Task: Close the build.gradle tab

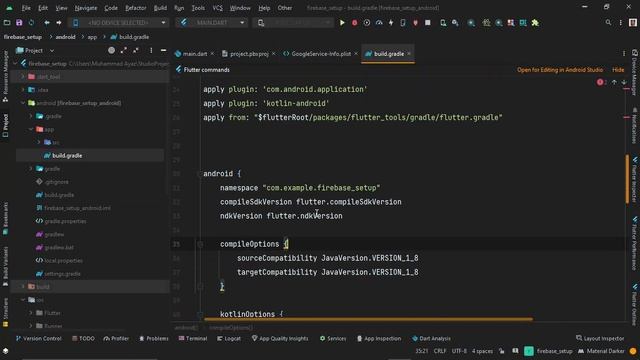Action: pos(409,53)
